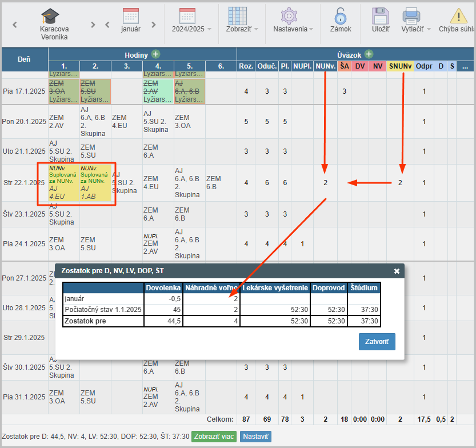Image resolution: width=476 pixels, height=448 pixels.
Task: Click the Zámok padlock icon
Action: (x=341, y=15)
